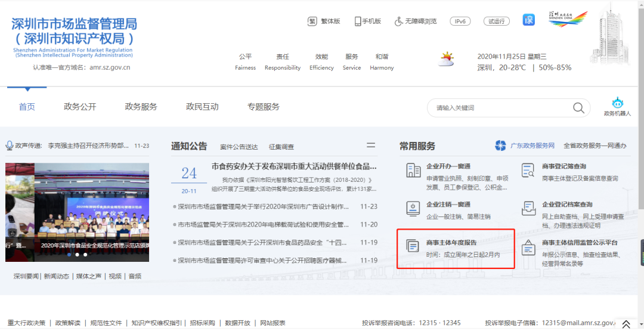Click the more menu icon beside 征集调查
This screenshot has height=331, width=644.
coord(371,145)
